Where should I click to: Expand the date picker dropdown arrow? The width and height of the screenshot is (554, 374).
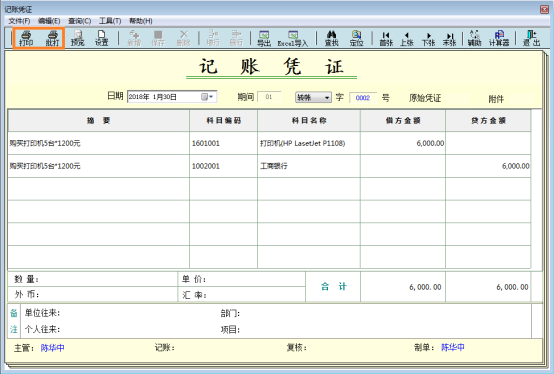tap(211, 97)
